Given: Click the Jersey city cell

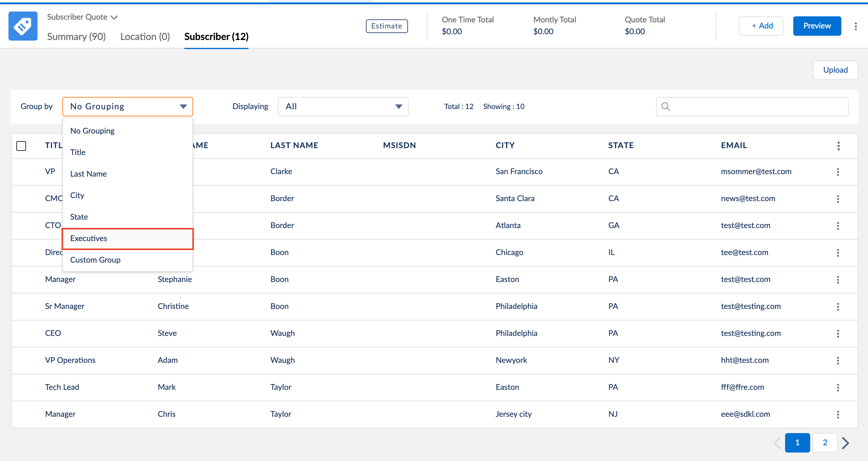Looking at the screenshot, I should (x=514, y=414).
